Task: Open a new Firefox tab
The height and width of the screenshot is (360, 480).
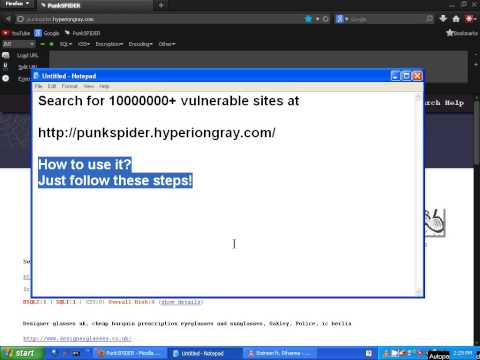Action: click(161, 5)
